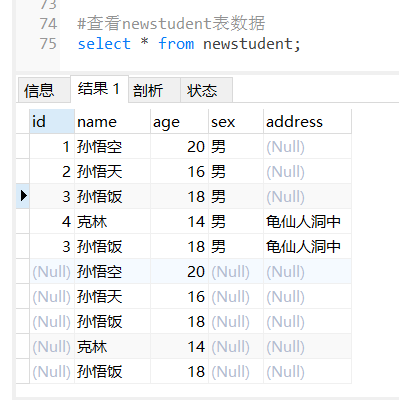The image size is (399, 400).
Task: Select the age cell 20 in row id 1
Action: [x=179, y=147]
